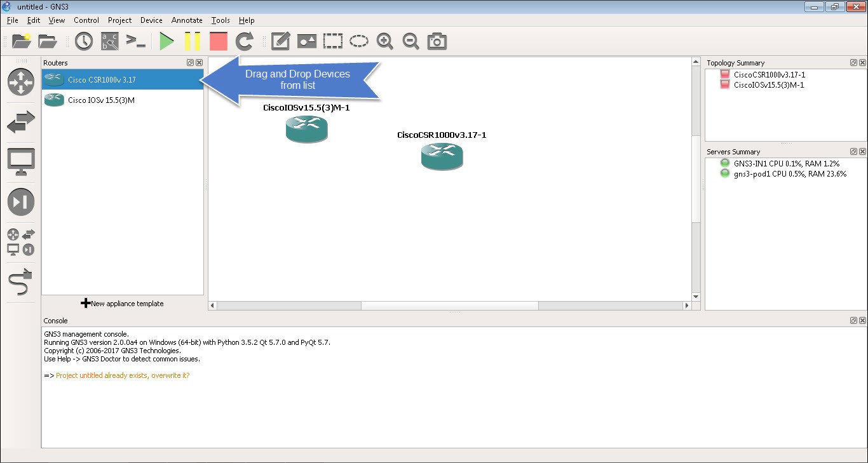The height and width of the screenshot is (463, 868).
Task: Select GNS3-IN1 server in Servers Summary
Action: pyautogui.click(x=785, y=163)
